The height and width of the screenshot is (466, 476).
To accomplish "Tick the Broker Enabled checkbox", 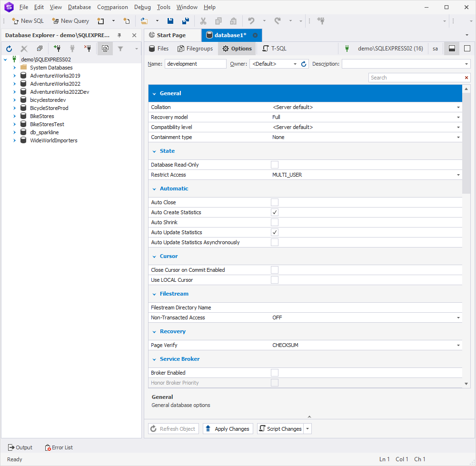I will (275, 373).
